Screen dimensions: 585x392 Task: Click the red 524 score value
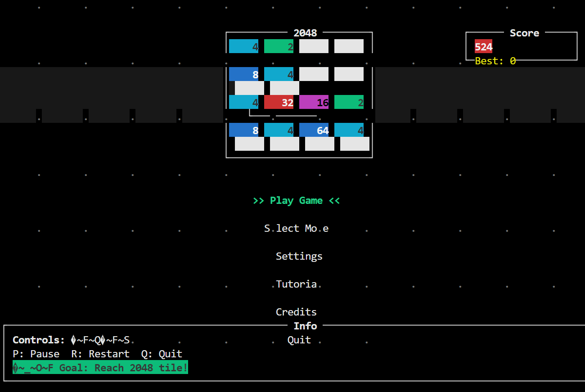tap(483, 46)
